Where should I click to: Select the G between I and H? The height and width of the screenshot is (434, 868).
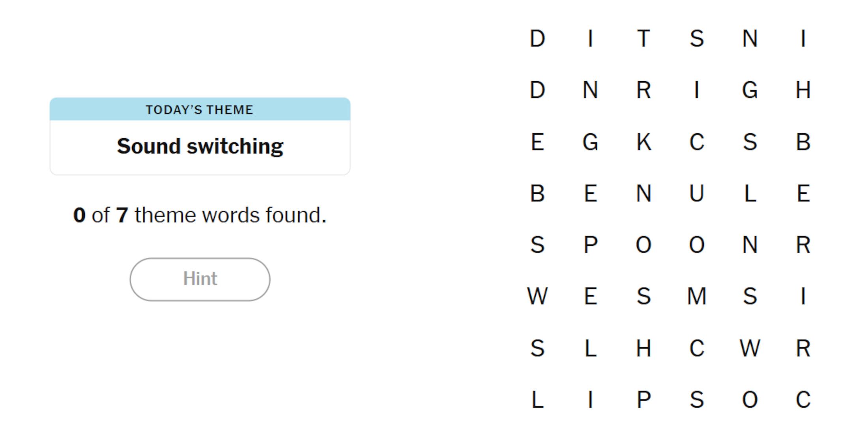(750, 90)
